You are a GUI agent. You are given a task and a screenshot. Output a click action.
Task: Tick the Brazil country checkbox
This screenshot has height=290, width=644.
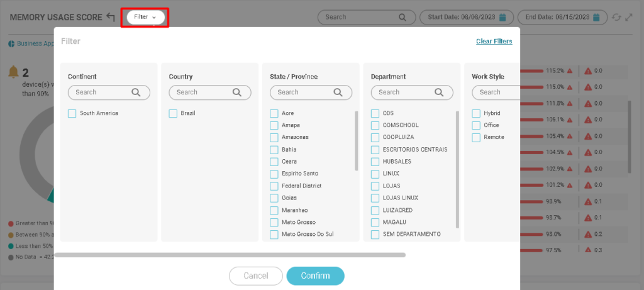pyautogui.click(x=173, y=113)
